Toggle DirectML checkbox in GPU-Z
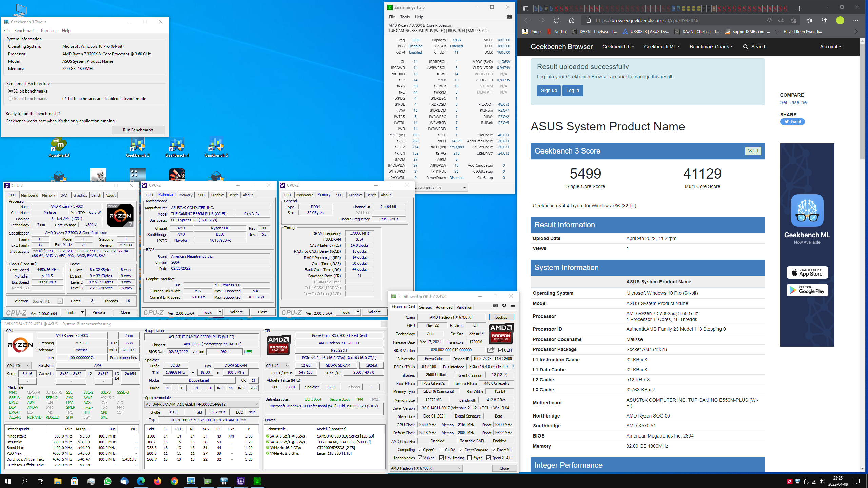868x488 pixels. (x=494, y=450)
